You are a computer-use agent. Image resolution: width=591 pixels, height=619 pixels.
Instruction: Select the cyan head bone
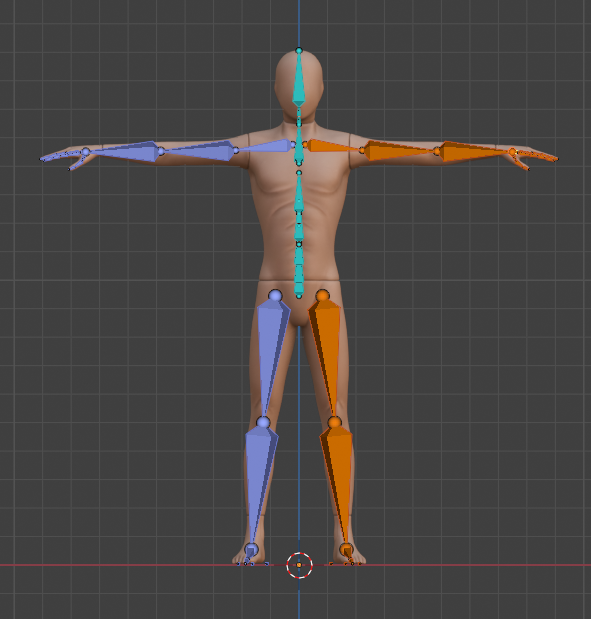[x=299, y=79]
